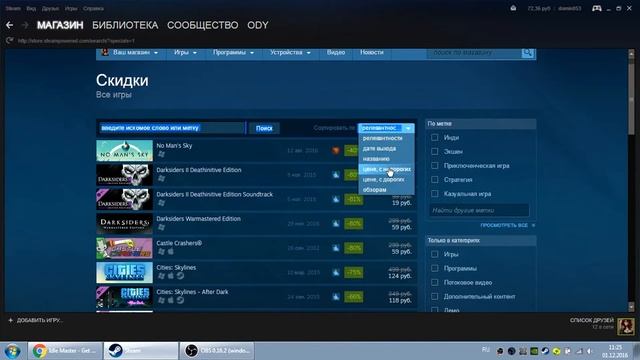The image size is (640, 360).
Task: Open the sort-by dropdown arrow
Action: coord(408,128)
